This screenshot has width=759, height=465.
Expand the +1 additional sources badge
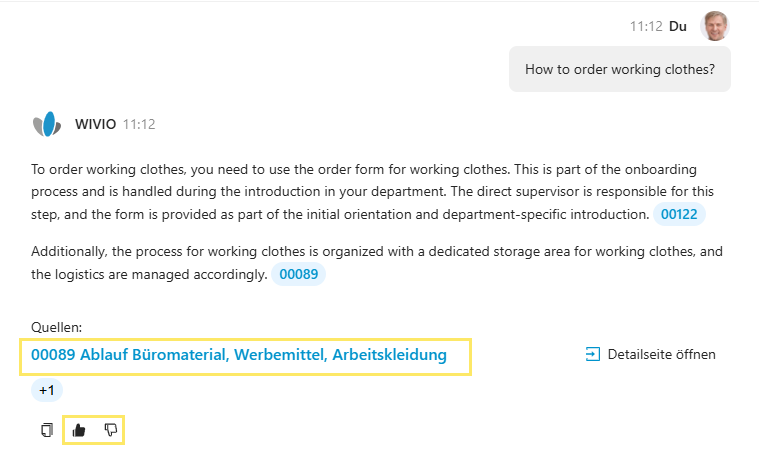(46, 390)
